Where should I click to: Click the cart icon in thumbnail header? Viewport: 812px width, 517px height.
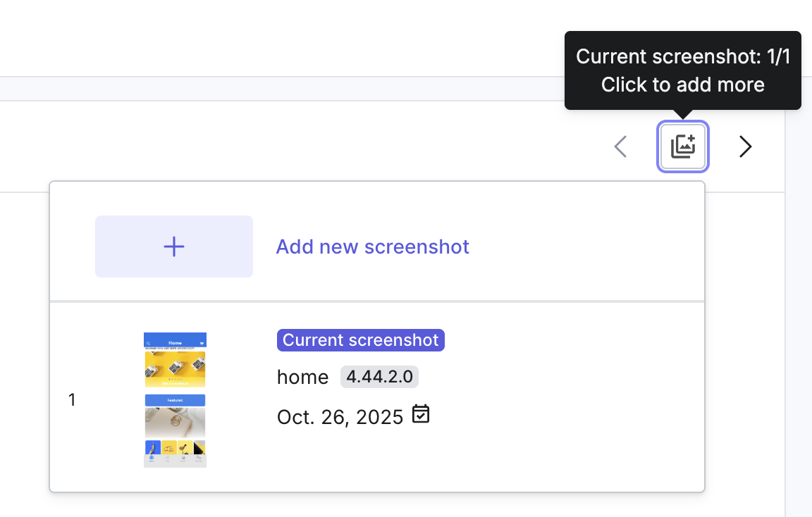click(x=201, y=343)
